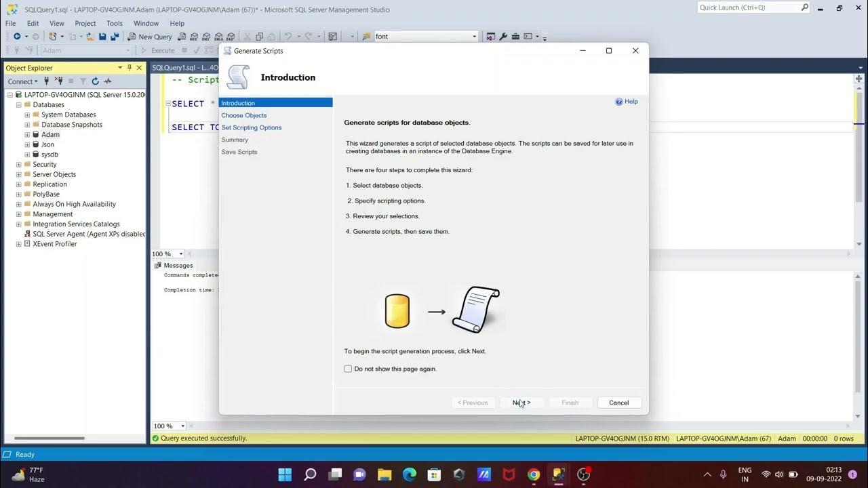The image size is (868, 488).
Task: Click the Refresh icon in Object Explorer
Action: tap(95, 81)
